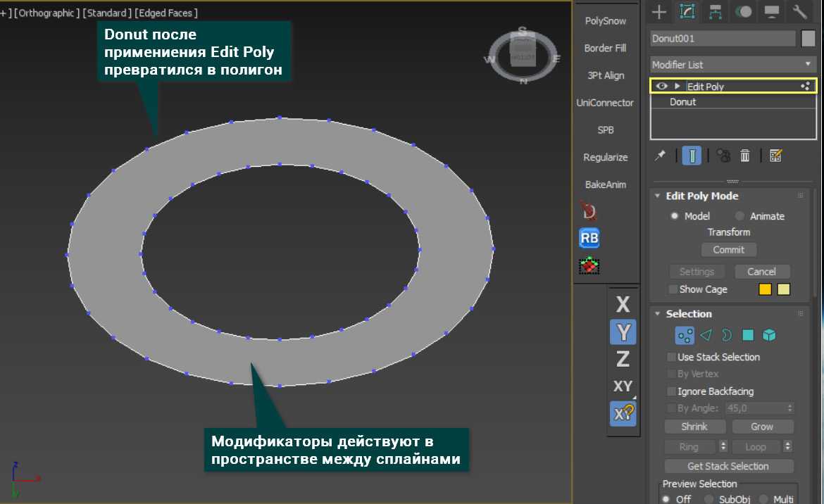Select the Animate radio button
Screen dimensions: 824x504
pyautogui.click(x=739, y=216)
